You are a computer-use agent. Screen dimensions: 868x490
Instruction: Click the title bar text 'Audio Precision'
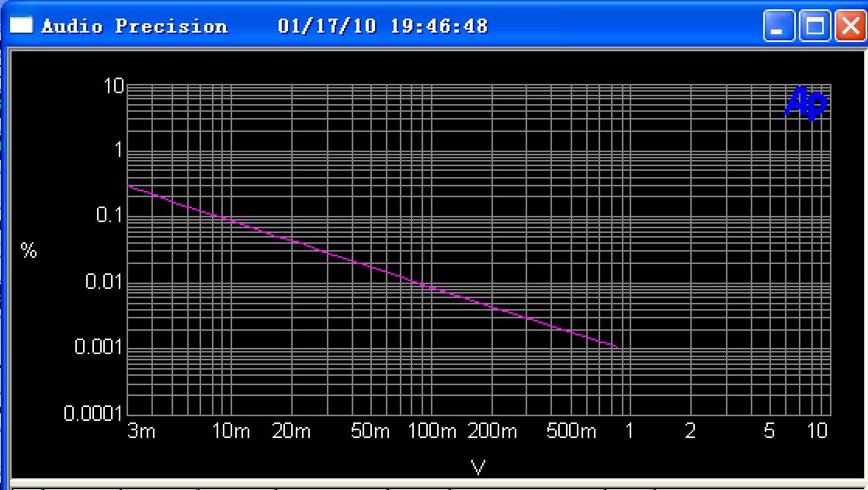tap(134, 26)
